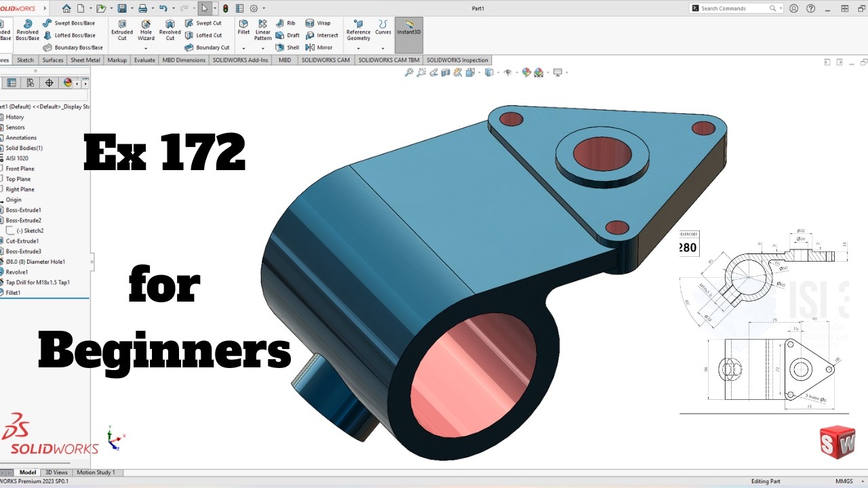Select the Boundary Cut tool
Screen dimensions: 868x488
click(x=207, y=47)
